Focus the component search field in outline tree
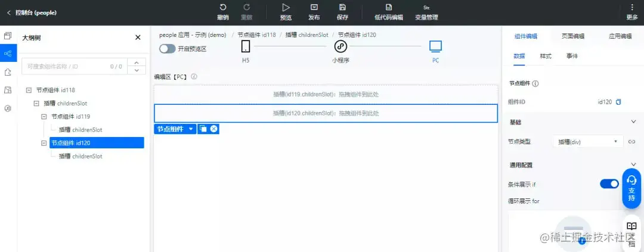Screen dimensions: 644x252 75,66
